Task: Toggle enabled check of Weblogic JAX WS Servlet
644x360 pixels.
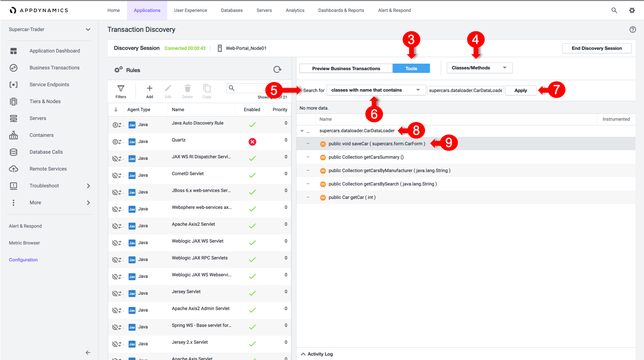Action: click(252, 243)
